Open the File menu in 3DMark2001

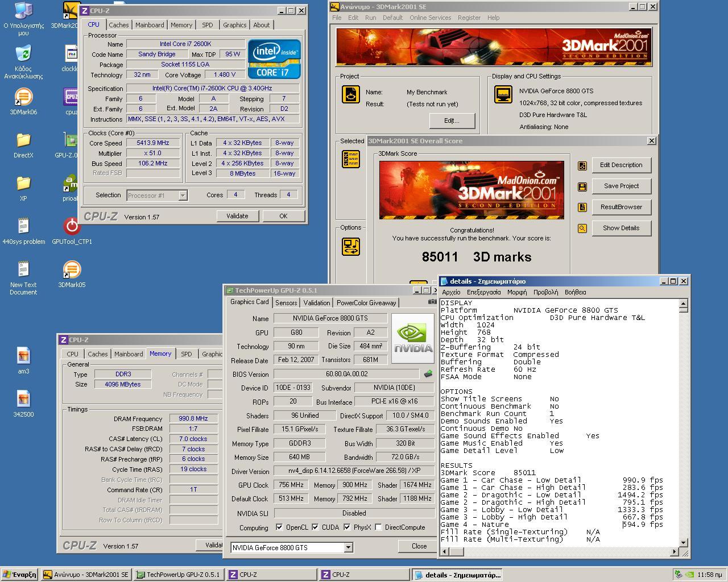coord(337,18)
